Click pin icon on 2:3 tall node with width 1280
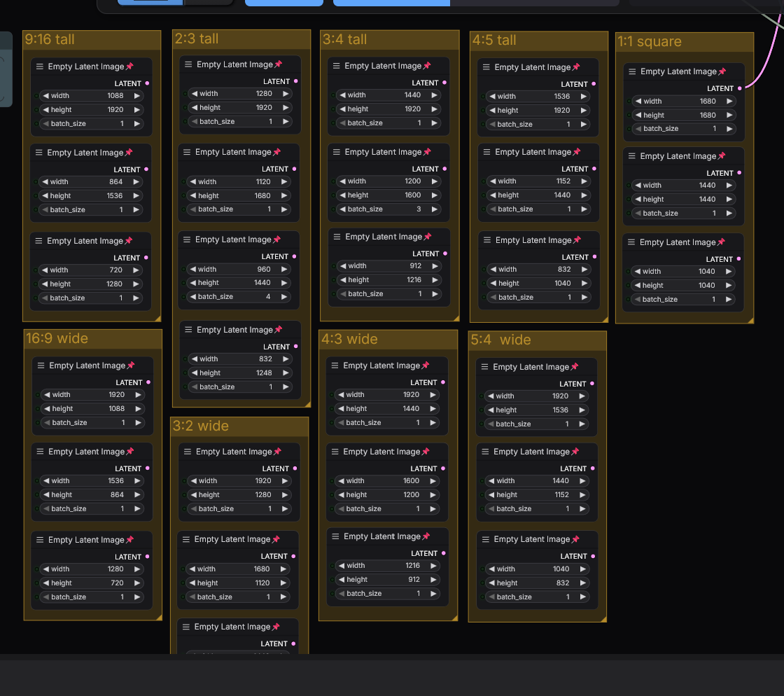Image resolution: width=784 pixels, height=696 pixels. pos(279,64)
